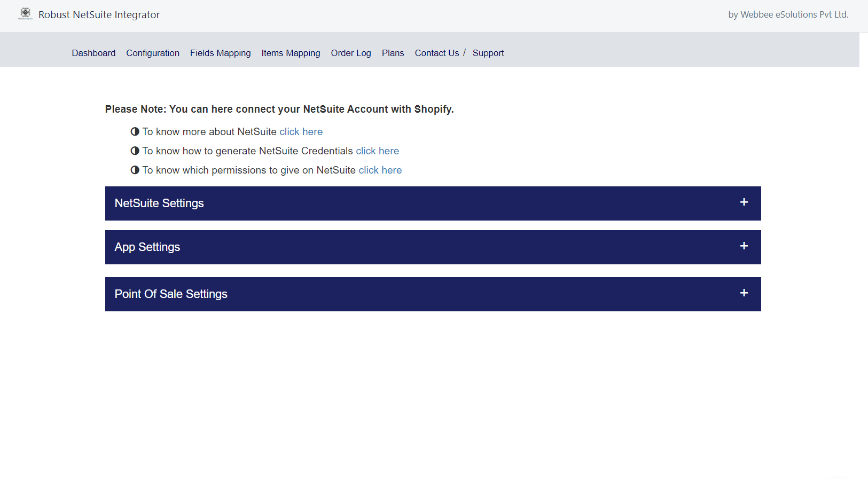Viewport: 868px width, 479px height.
Task: Go to the Configuration page
Action: point(153,53)
